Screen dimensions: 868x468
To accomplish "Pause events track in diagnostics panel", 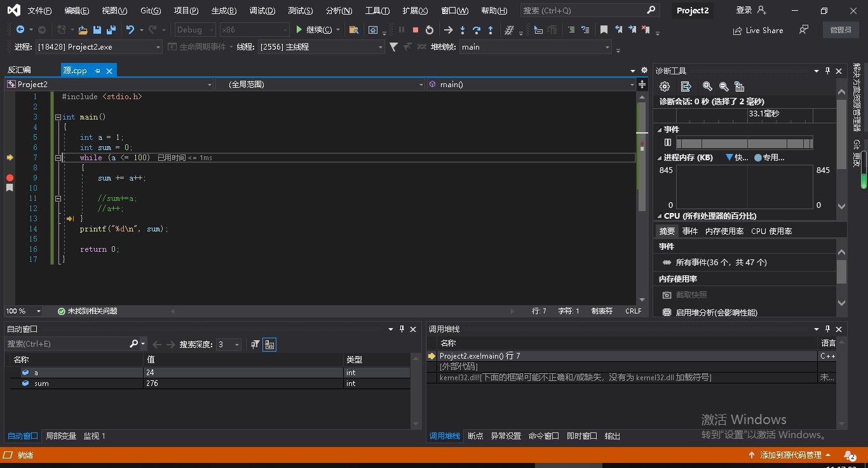I will (x=668, y=143).
